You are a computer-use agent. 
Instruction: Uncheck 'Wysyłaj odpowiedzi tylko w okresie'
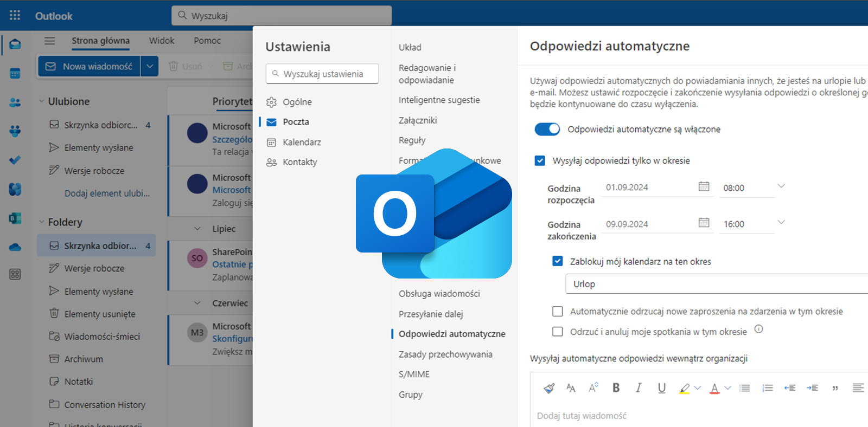540,160
